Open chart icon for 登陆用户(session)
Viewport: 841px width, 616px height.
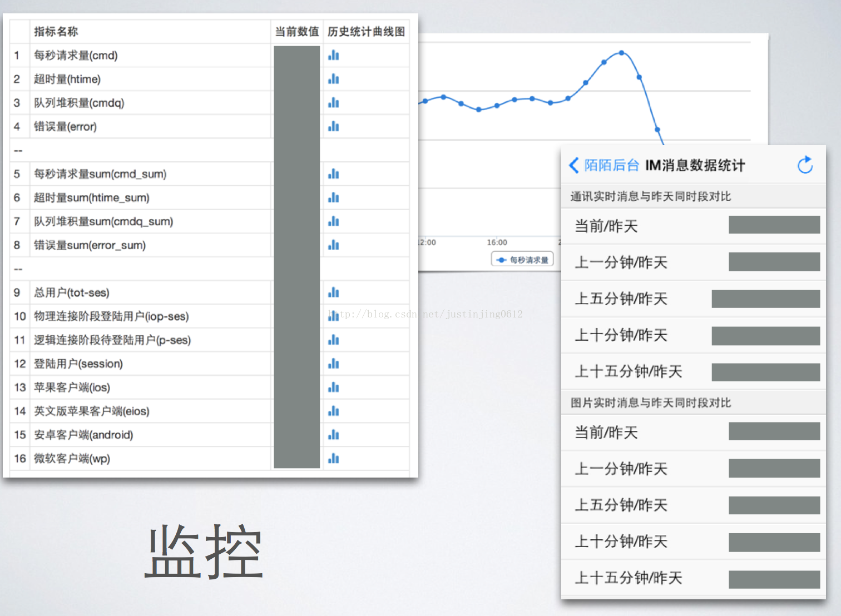click(x=334, y=364)
